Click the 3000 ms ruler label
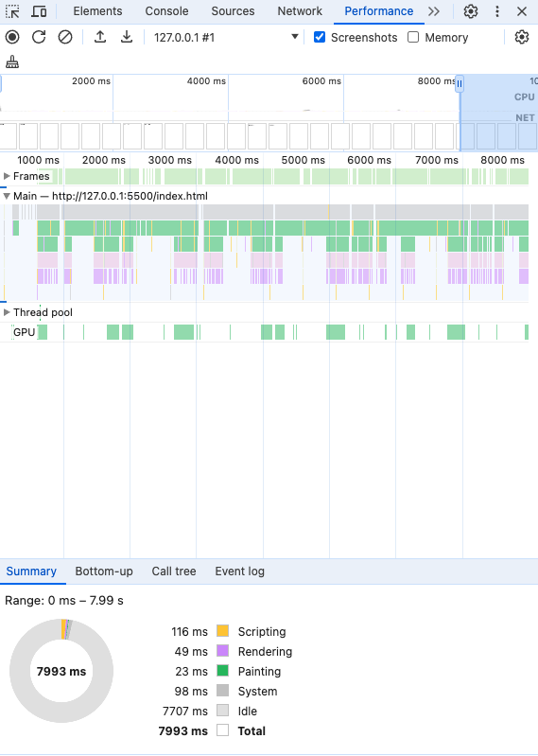This screenshot has height=756, width=538. click(x=169, y=160)
